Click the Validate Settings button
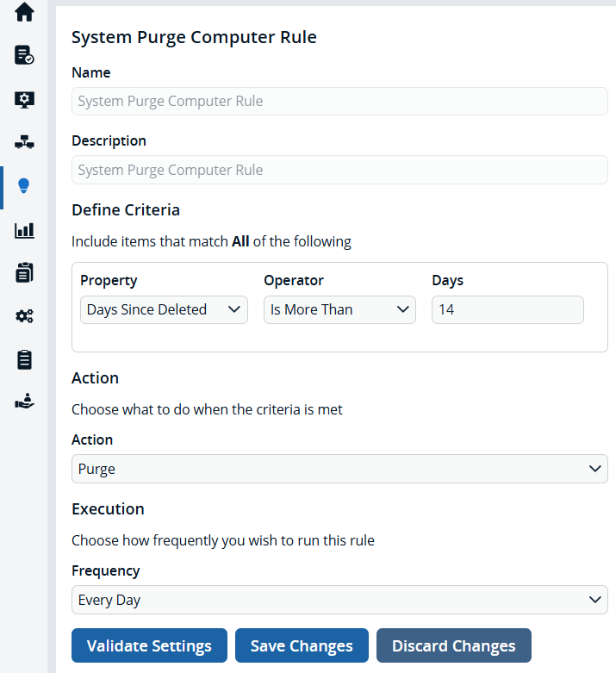Viewport: 616px width, 673px height. 149,645
